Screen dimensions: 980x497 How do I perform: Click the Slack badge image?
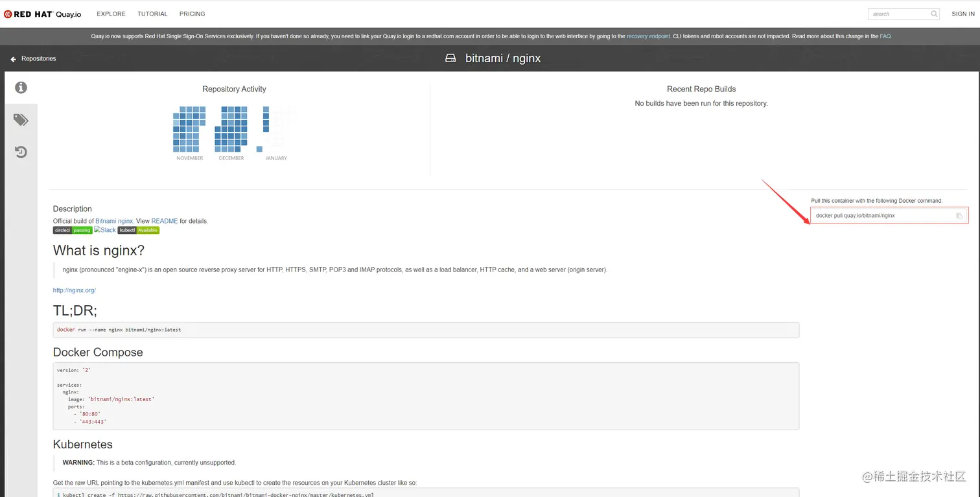[x=105, y=230]
